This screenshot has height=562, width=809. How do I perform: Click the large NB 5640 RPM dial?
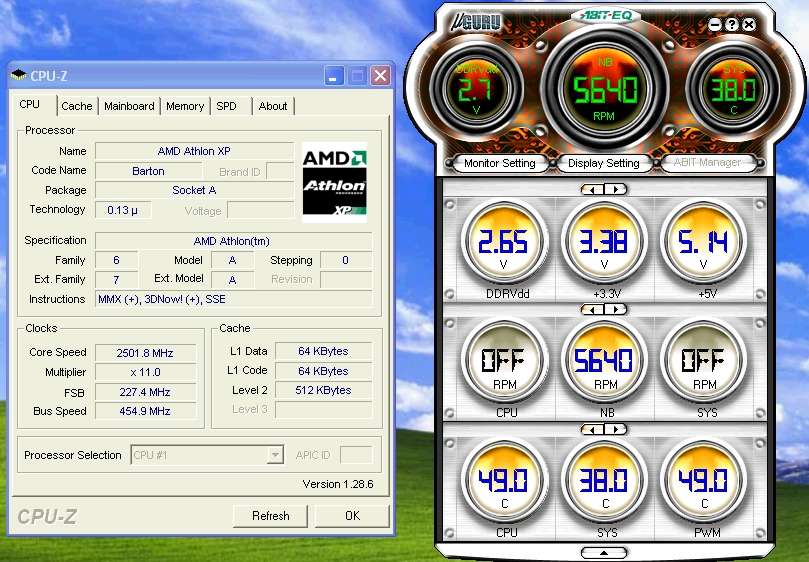605,89
